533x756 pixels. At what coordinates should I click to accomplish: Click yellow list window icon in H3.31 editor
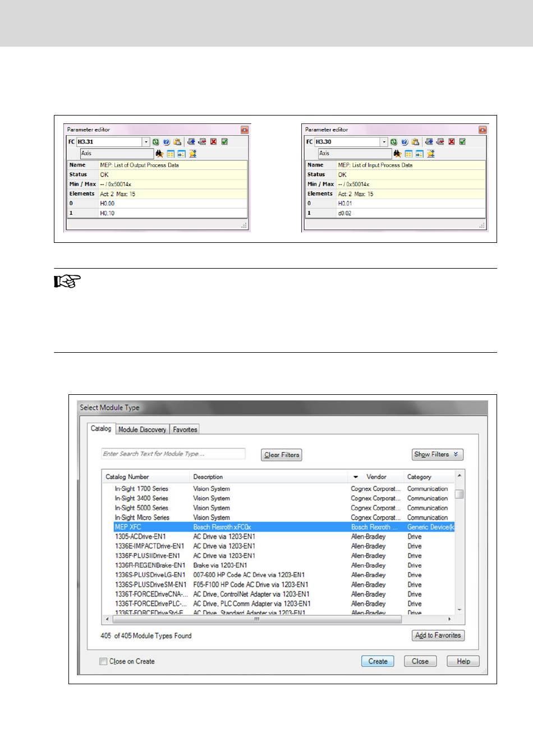(171, 154)
